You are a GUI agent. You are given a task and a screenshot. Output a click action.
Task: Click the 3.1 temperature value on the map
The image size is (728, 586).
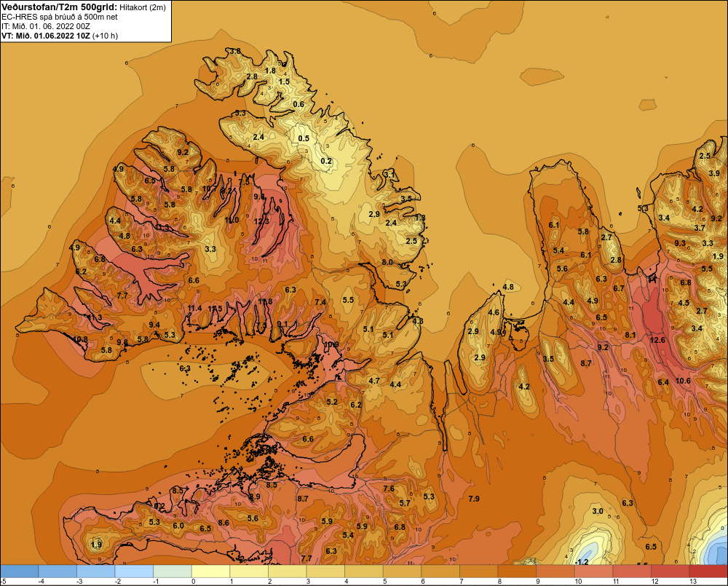pos(389,174)
